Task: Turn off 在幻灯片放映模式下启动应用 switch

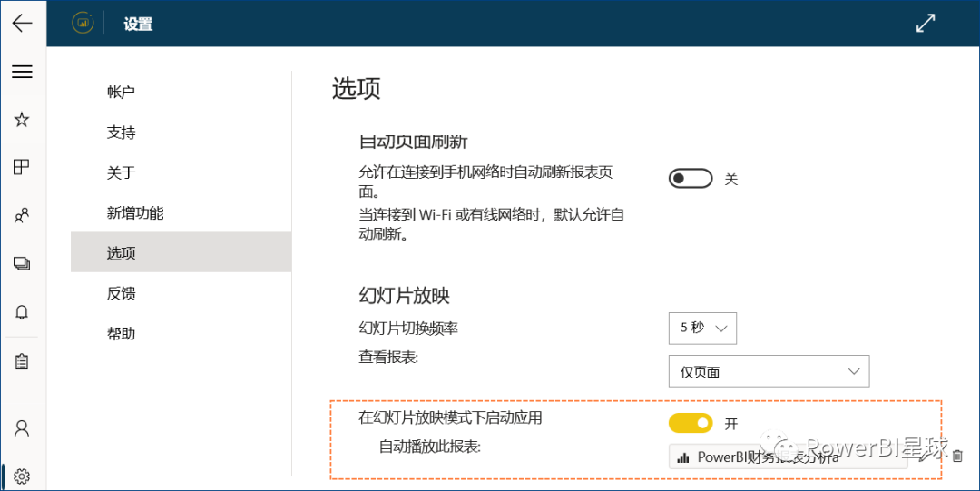Action: pos(691,424)
